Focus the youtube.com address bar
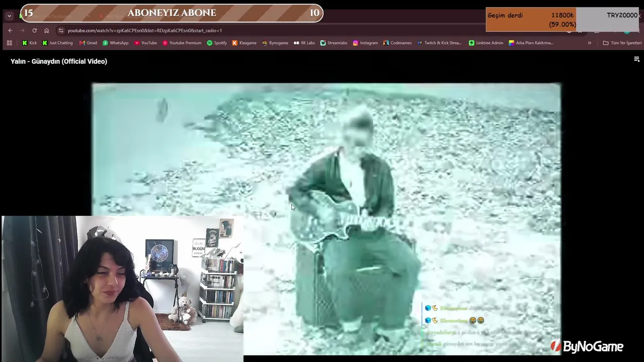 [x=144, y=31]
